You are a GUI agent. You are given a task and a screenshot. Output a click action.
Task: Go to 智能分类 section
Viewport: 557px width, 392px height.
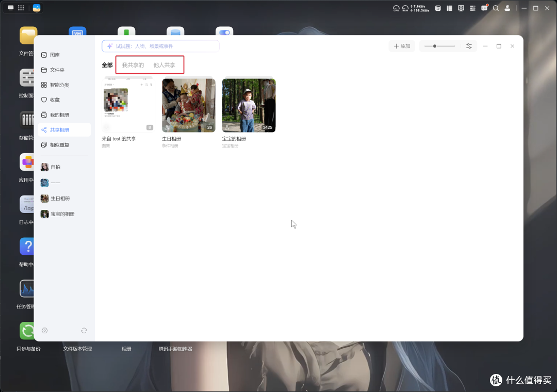coord(64,85)
